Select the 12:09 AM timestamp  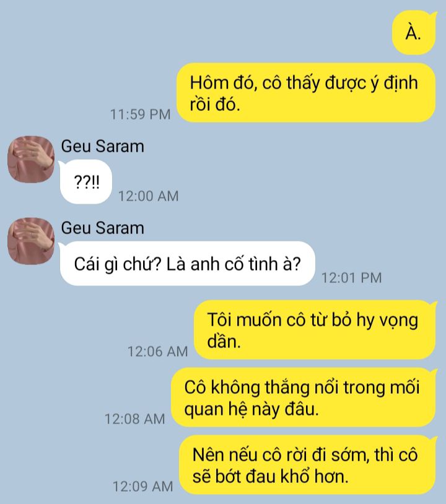click(142, 486)
